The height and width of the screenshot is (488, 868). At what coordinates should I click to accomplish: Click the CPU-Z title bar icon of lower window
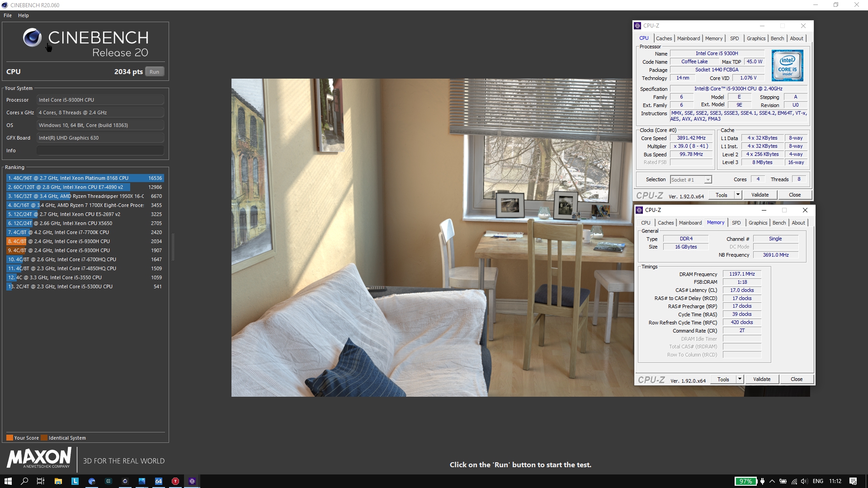pos(639,210)
